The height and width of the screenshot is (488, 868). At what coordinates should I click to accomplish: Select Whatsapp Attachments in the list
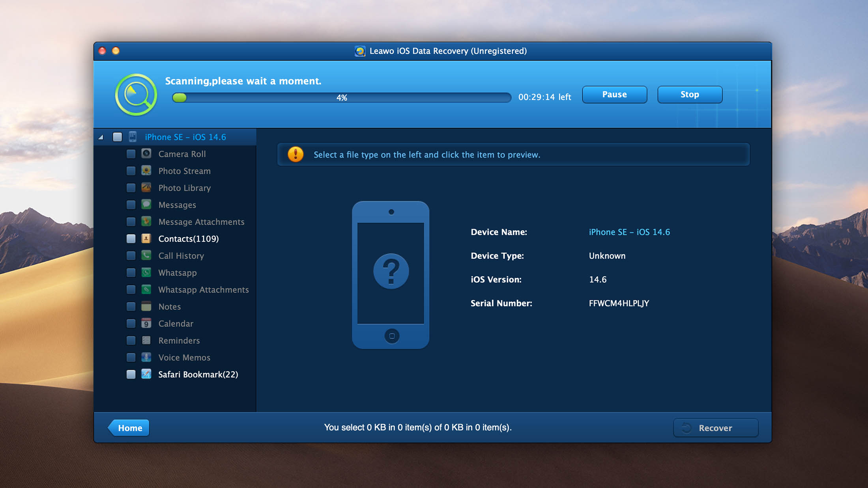point(203,290)
